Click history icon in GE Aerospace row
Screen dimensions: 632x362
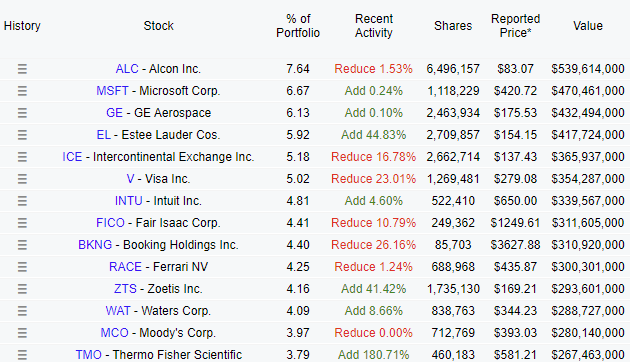coord(22,113)
